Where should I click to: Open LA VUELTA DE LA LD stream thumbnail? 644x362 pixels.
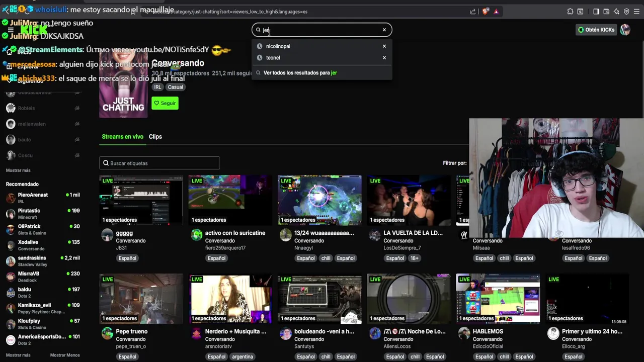click(409, 200)
